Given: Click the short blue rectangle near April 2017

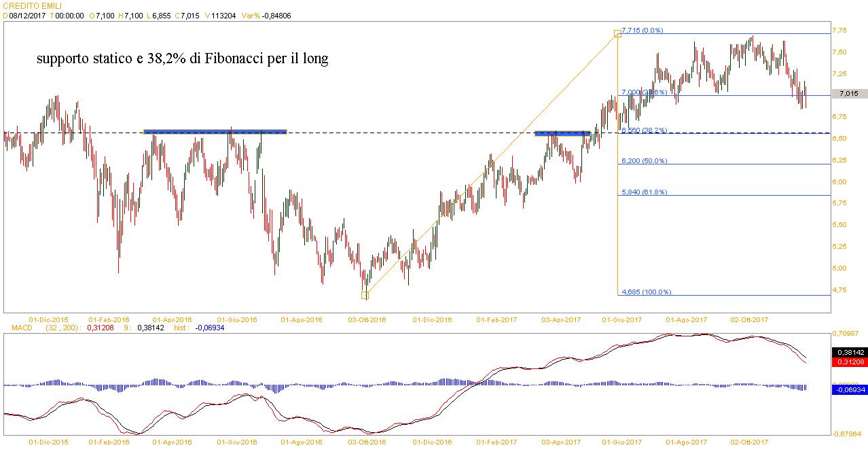Looking at the screenshot, I should [562, 133].
